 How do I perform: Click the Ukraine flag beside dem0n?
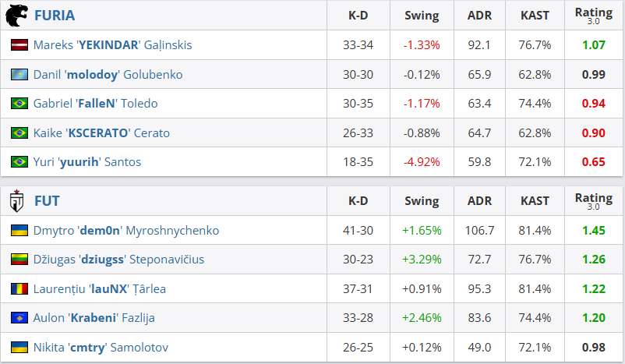pos(19,231)
